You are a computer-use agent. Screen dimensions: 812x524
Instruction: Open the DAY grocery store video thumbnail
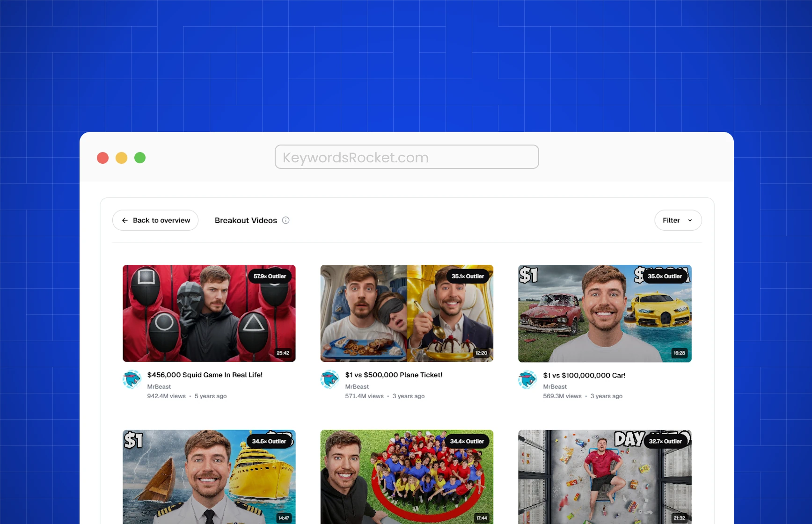pyautogui.click(x=605, y=477)
